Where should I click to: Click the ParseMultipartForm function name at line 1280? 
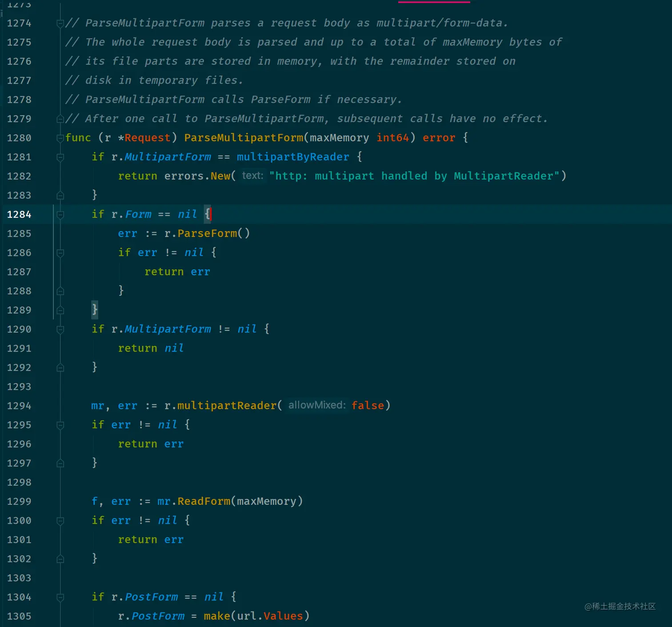pos(244,138)
